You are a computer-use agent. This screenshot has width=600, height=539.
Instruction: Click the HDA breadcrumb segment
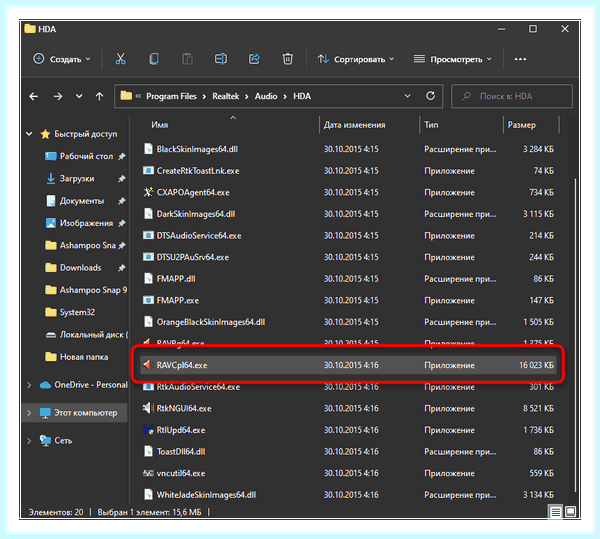302,96
